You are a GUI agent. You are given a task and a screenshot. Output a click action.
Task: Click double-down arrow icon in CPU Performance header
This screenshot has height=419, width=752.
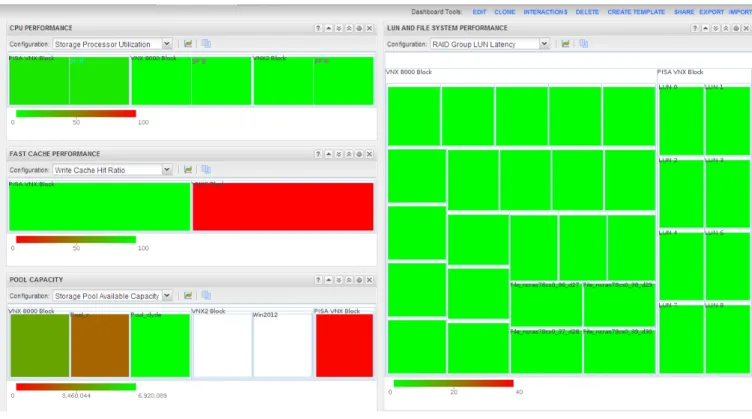click(x=339, y=28)
